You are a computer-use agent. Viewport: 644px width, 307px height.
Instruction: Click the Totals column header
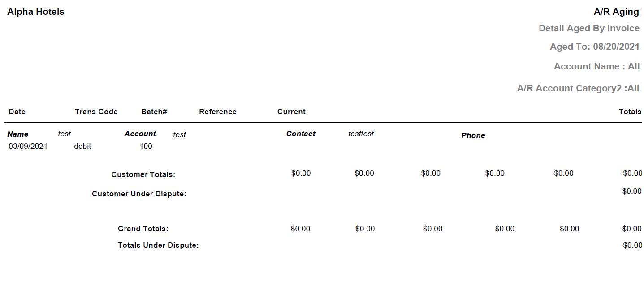pos(630,112)
